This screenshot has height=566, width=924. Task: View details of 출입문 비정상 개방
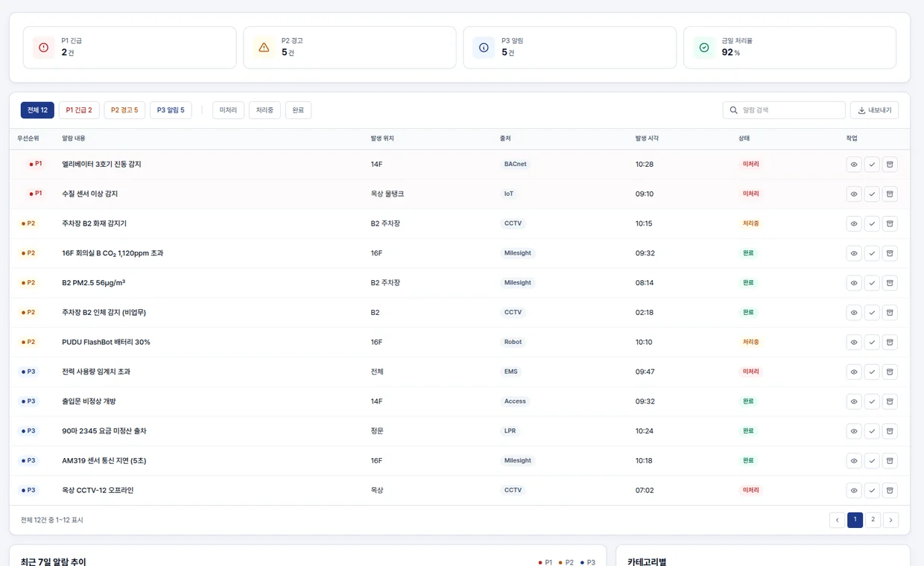coord(854,401)
